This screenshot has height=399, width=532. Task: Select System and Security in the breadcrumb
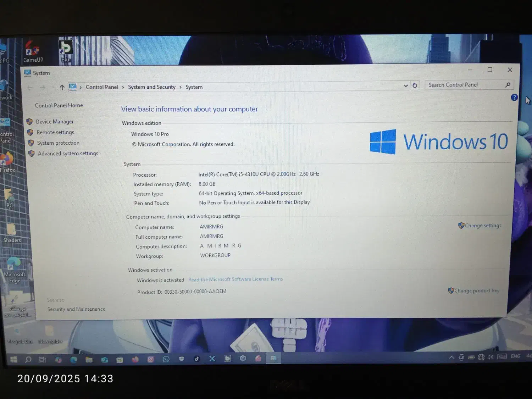[152, 87]
